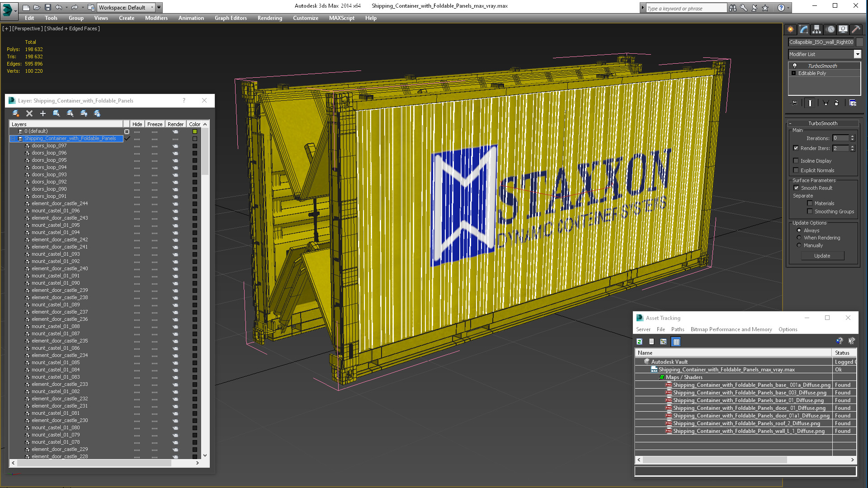Click Create New Layer icon in Layer dialog

click(16, 113)
